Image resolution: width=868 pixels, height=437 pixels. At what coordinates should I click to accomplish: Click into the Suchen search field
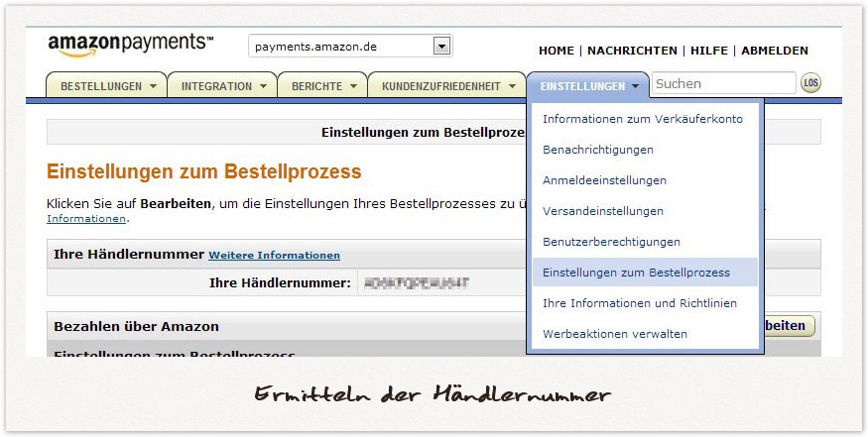[722, 84]
